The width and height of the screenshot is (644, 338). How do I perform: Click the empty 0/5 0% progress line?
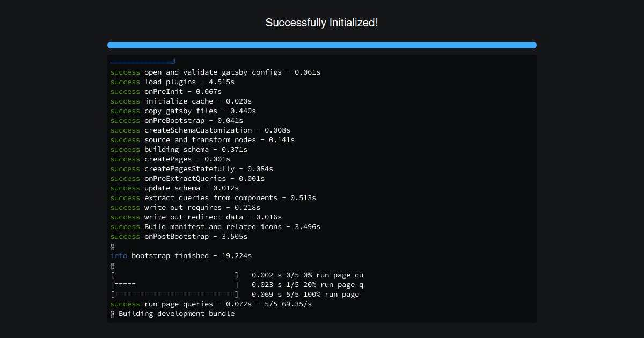click(x=237, y=275)
